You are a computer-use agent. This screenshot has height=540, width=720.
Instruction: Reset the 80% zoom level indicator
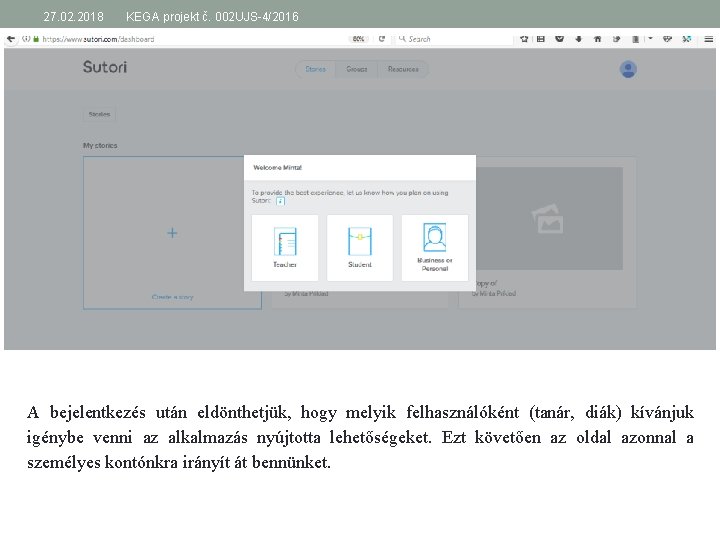point(358,39)
